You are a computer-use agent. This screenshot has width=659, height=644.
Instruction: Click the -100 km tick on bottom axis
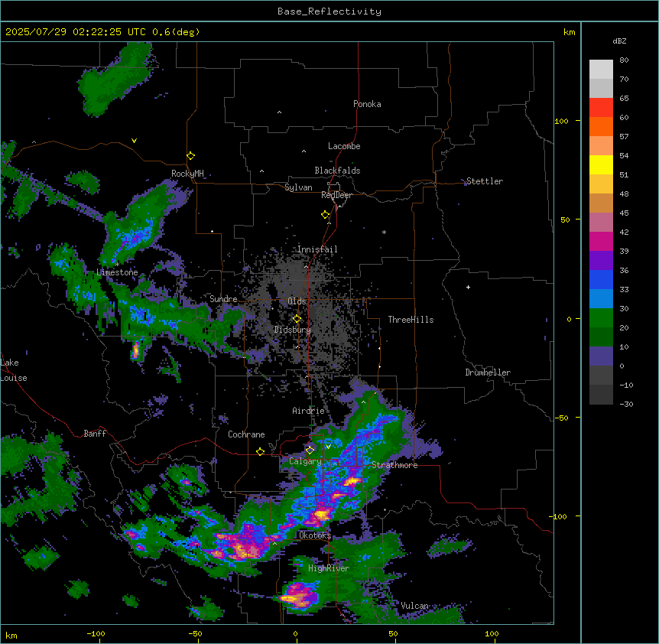(96, 633)
